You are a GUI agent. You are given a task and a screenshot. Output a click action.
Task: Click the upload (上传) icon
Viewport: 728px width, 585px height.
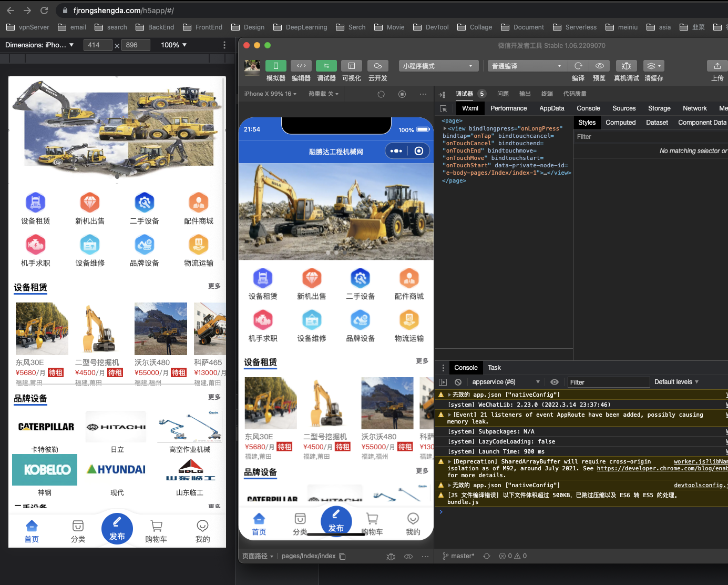(717, 66)
